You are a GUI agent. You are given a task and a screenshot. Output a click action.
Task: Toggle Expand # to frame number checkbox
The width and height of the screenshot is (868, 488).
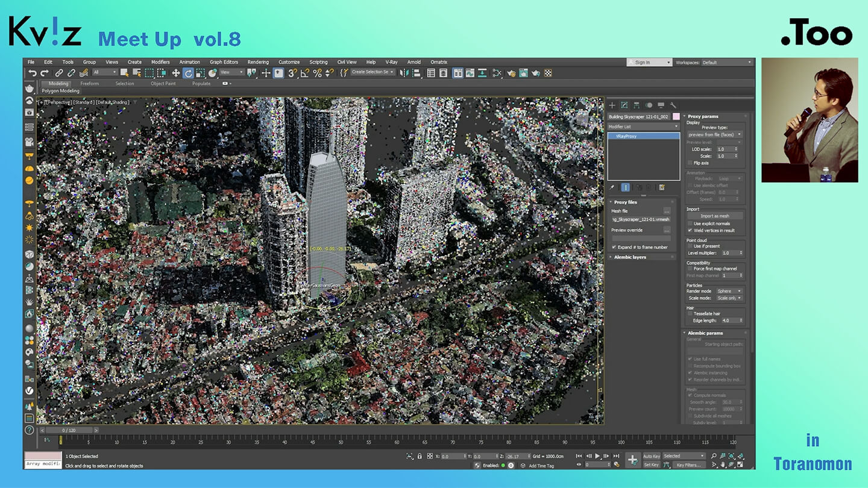614,247
